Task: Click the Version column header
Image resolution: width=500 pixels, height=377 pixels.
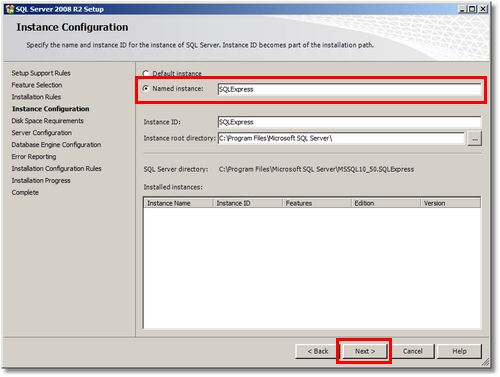Action: 450,203
